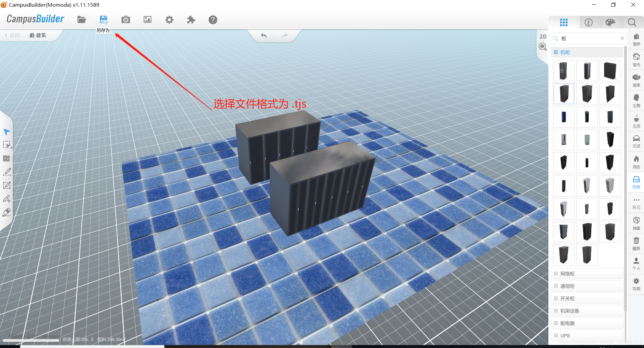Expand the UPS category
Screen dimensions: 644x348
(x=587, y=335)
